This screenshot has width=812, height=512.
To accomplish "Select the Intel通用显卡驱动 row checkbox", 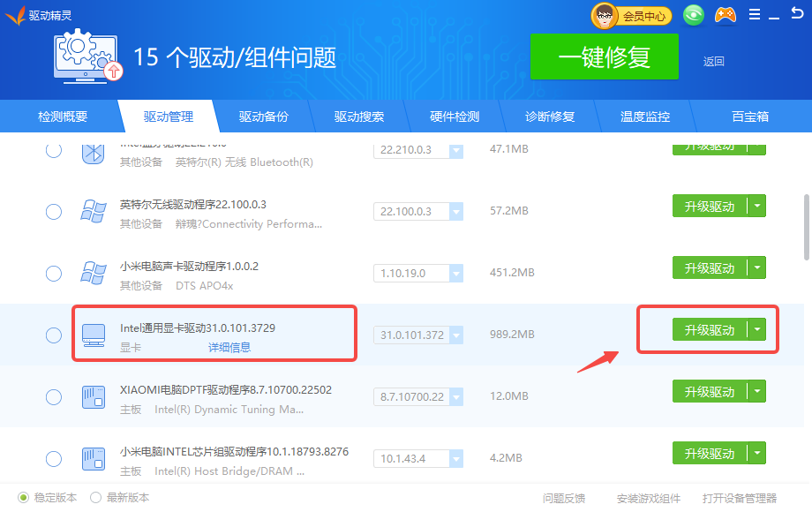I will point(54,335).
